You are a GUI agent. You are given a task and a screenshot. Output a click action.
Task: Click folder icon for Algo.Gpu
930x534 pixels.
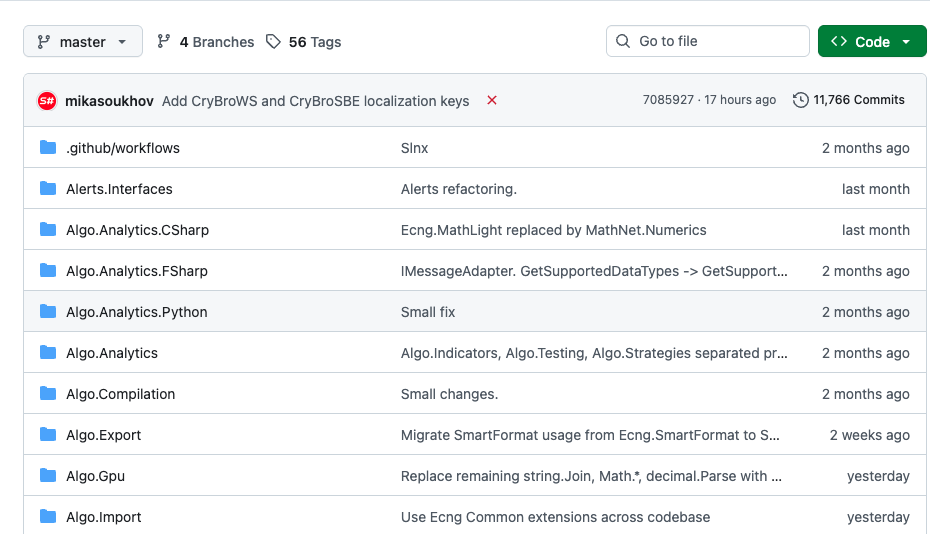(x=48, y=475)
